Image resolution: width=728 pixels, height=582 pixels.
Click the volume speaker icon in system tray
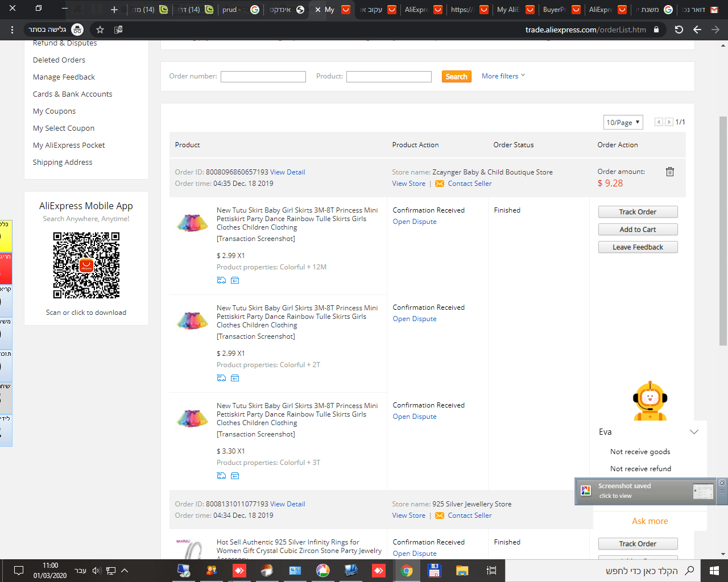tap(96, 571)
